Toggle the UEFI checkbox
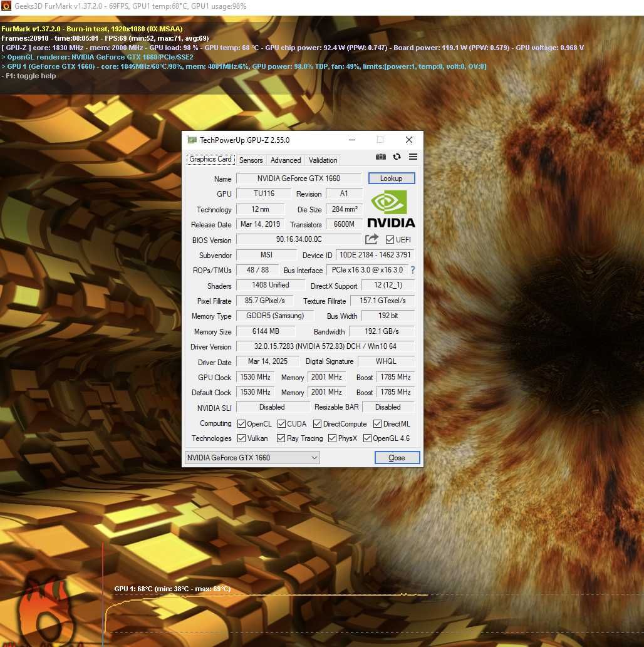Image resolution: width=644 pixels, height=647 pixels. (390, 239)
